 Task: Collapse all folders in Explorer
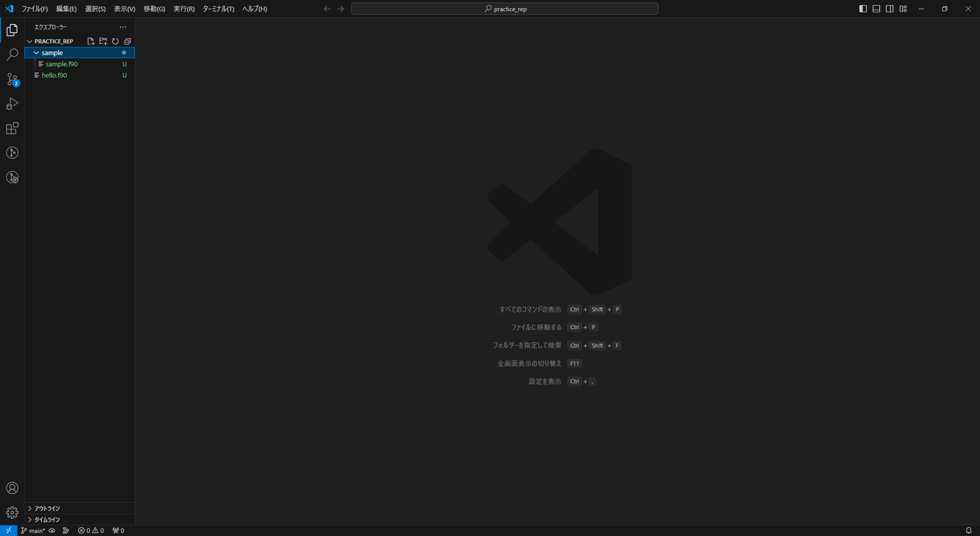128,41
